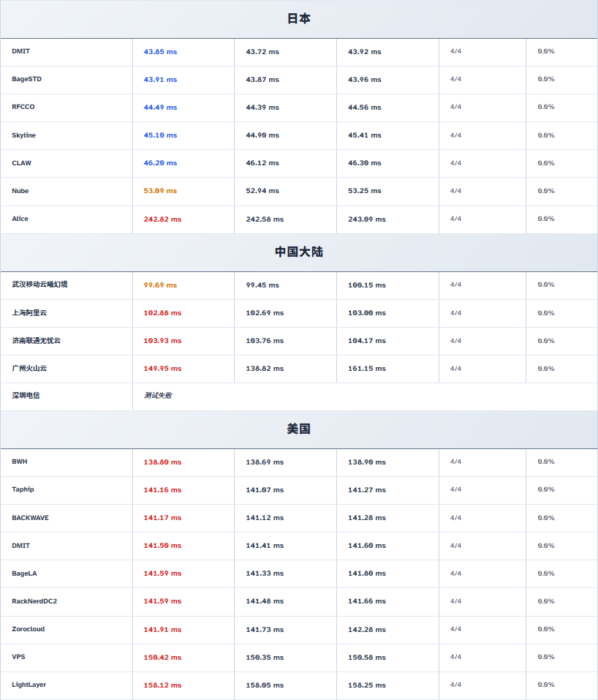Select Zorocloud's 141.91 ms latency value

pyautogui.click(x=162, y=630)
